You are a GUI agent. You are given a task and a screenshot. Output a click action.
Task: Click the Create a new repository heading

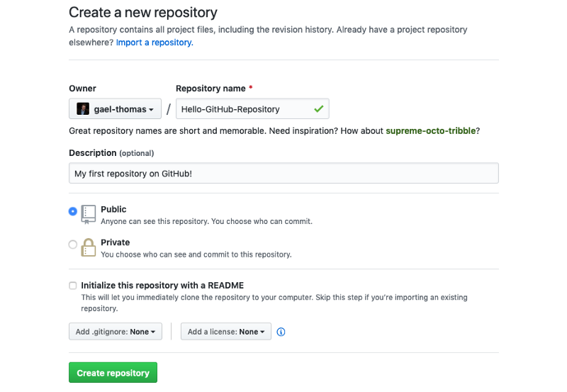click(x=143, y=12)
